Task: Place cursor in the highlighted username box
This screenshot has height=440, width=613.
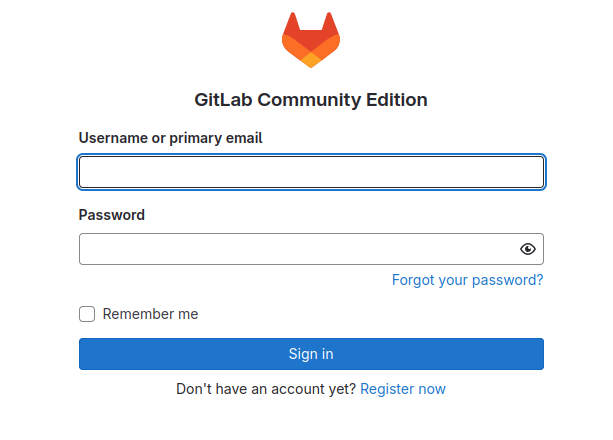Action: coord(311,172)
